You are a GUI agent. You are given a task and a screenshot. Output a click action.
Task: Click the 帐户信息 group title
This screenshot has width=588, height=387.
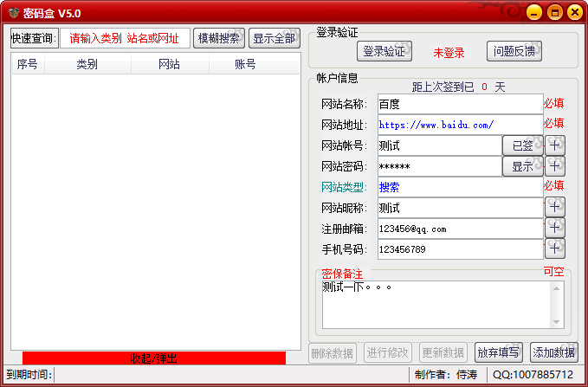[x=337, y=78]
